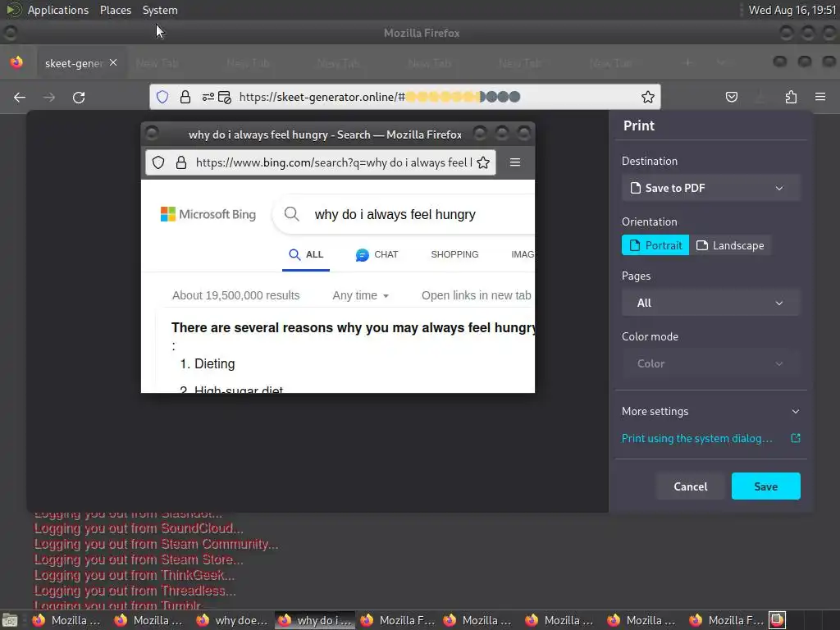Viewport: 840px width, 630px height.
Task: Click the workspace switcher icon in taskbar
Action: [778, 620]
